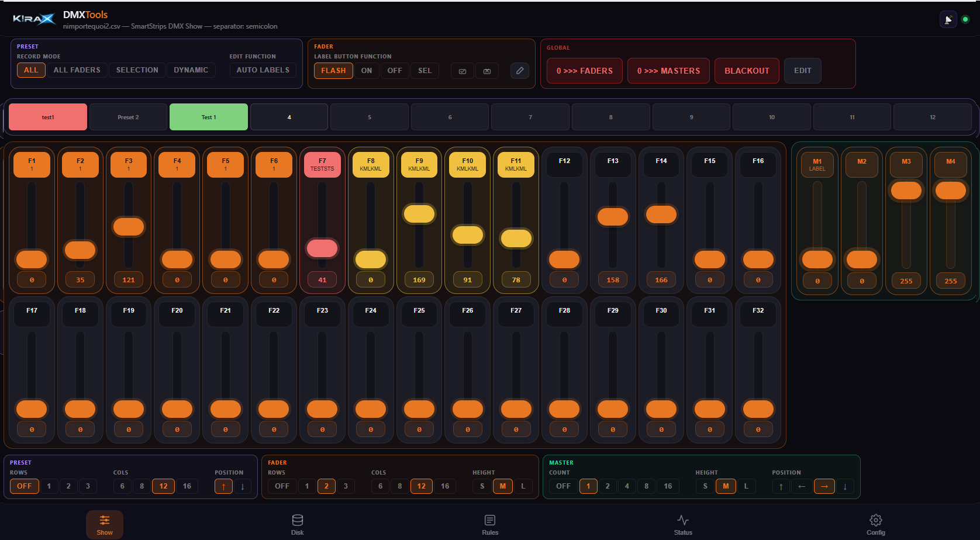Set master count to OFF
Viewport: 980px width, 540px height.
(563, 486)
